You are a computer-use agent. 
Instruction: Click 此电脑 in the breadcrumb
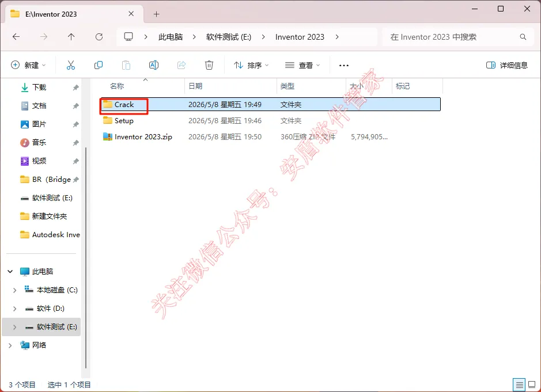(x=171, y=37)
